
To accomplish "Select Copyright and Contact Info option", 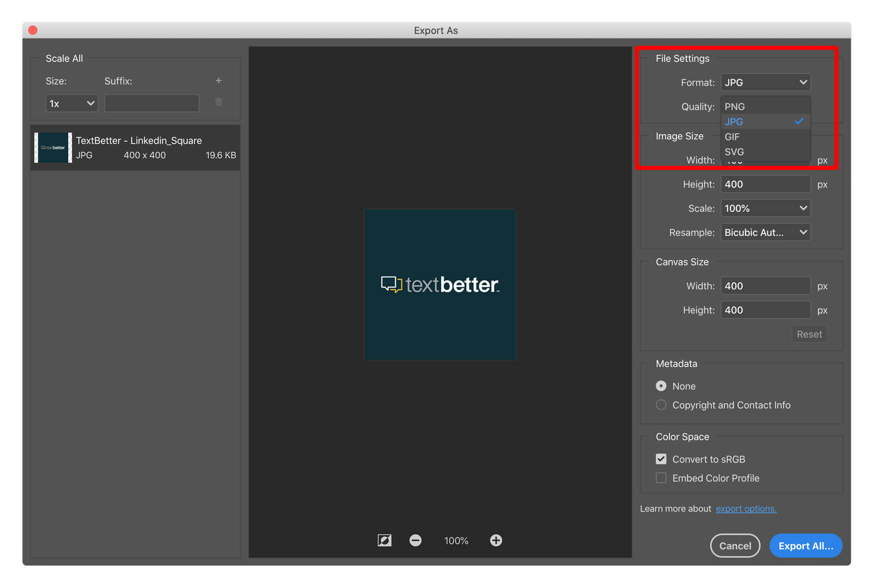I will click(661, 405).
